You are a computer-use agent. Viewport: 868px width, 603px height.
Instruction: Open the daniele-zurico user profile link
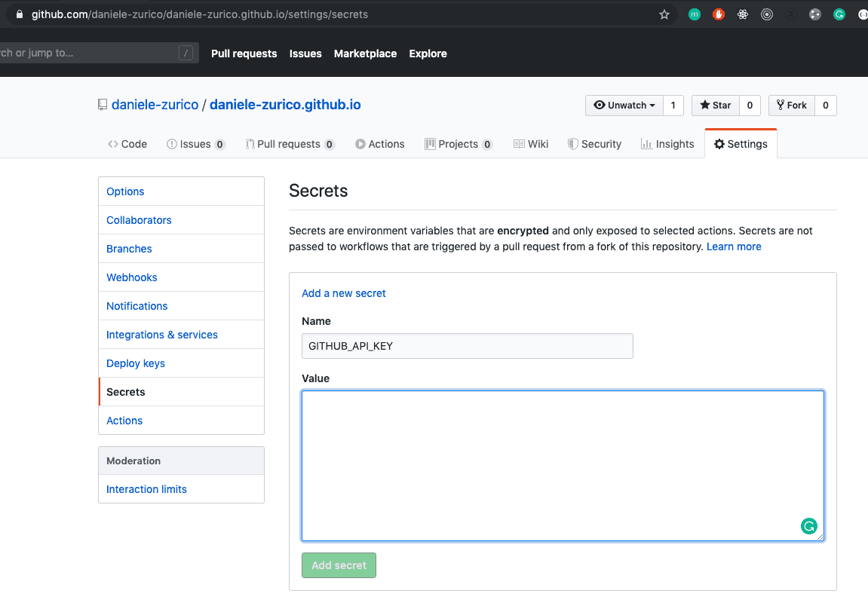point(155,105)
